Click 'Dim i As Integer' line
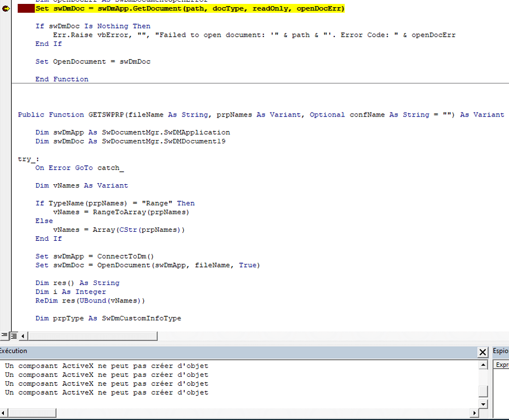This screenshot has width=509, height=420. [x=71, y=292]
